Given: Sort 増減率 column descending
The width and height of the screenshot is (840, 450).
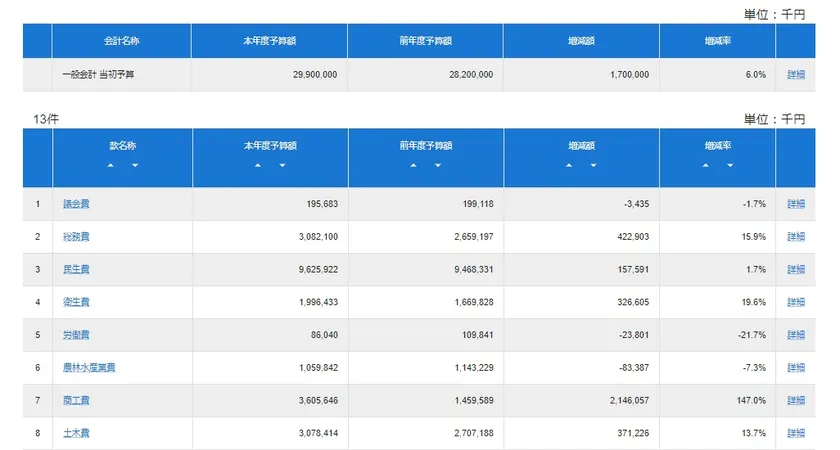Looking at the screenshot, I should pyautogui.click(x=730, y=165).
